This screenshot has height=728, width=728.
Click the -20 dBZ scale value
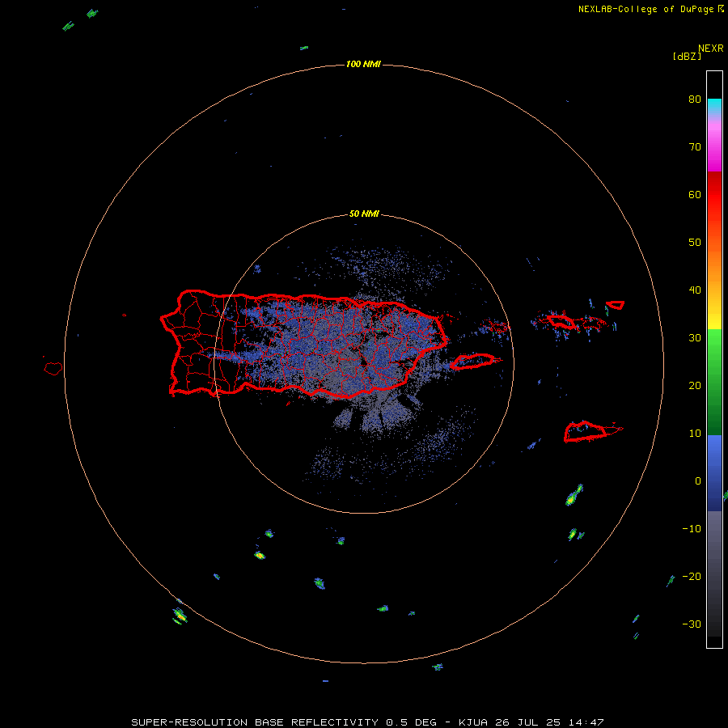[x=692, y=577]
